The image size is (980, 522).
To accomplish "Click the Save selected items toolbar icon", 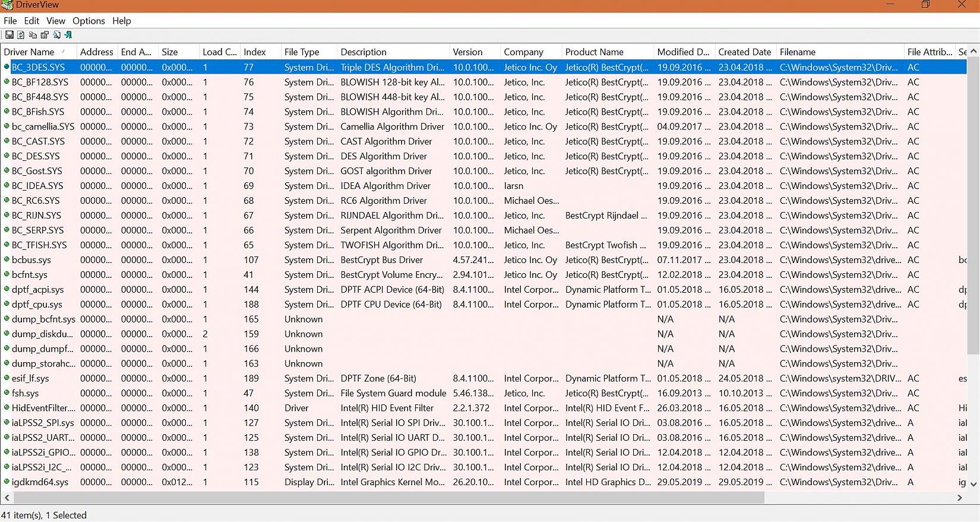I will coord(10,35).
